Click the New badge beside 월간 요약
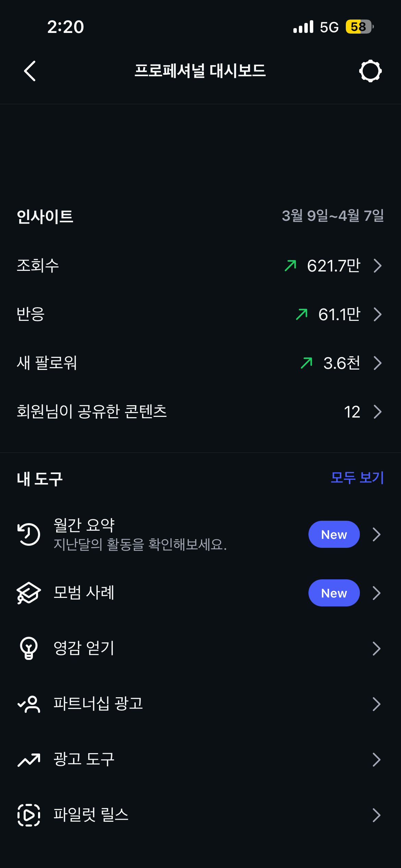The image size is (401, 868). click(x=334, y=534)
